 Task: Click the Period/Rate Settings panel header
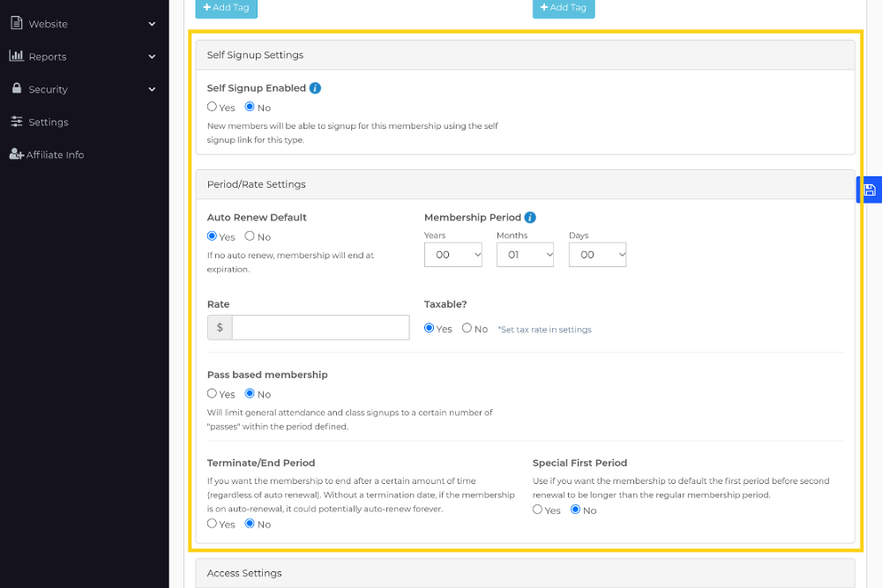click(x=526, y=184)
